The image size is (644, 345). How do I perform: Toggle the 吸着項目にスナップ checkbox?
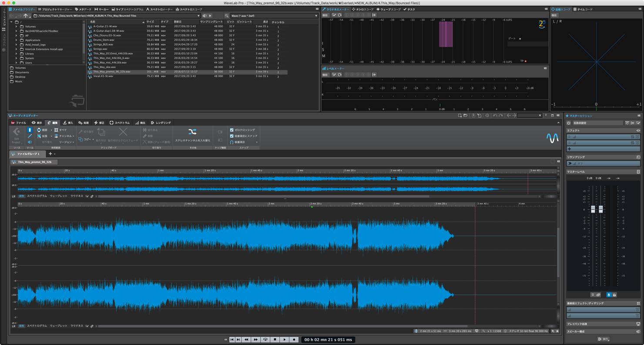click(231, 136)
